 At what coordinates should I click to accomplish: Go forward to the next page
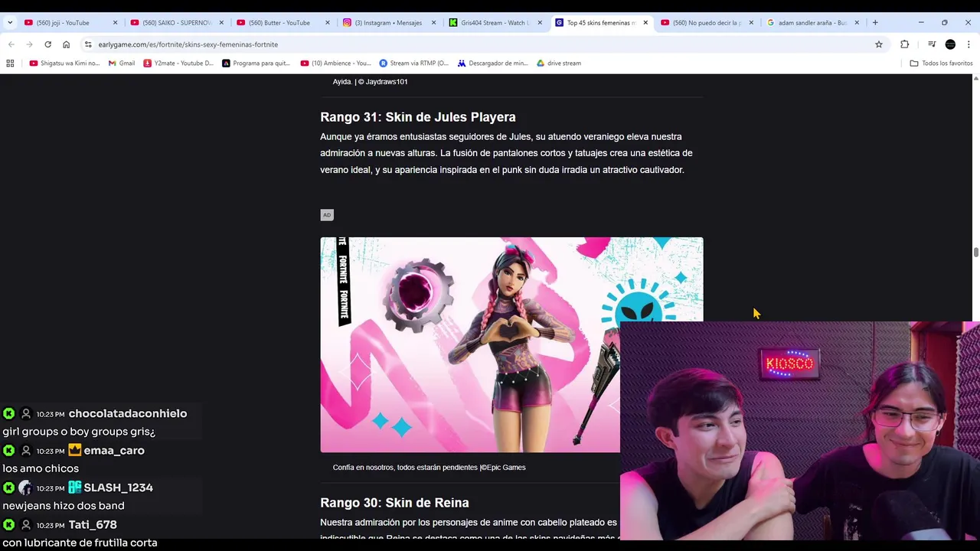pyautogui.click(x=30, y=44)
